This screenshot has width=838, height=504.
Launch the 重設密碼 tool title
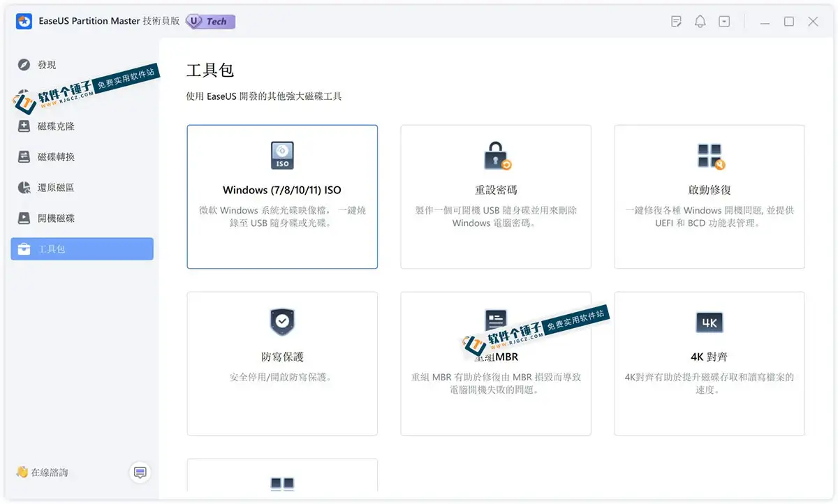pos(496,190)
